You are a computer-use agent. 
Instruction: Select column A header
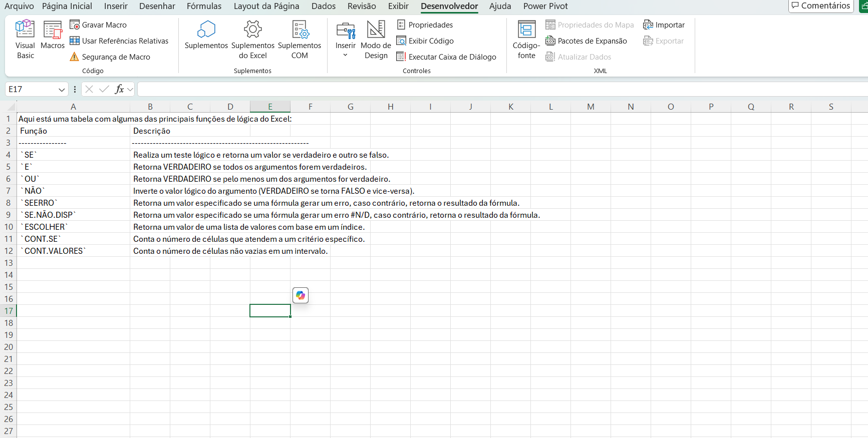click(x=73, y=107)
